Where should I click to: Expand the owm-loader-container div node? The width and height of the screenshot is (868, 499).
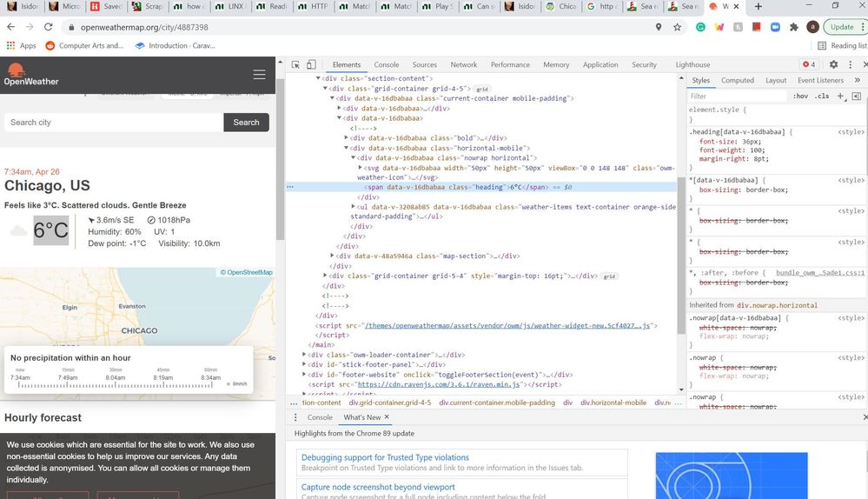point(304,355)
